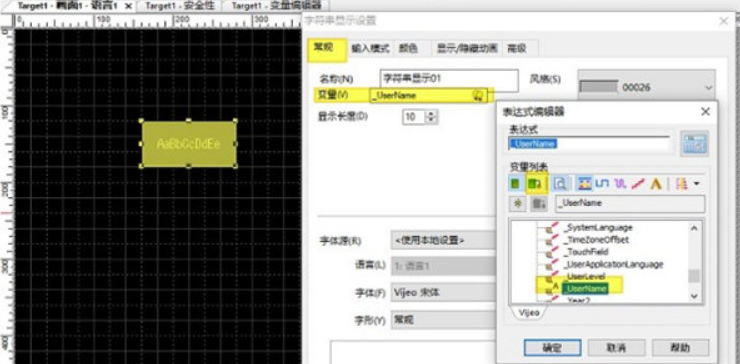
Task: Select the highlighted _UserName variable
Action: pyautogui.click(x=585, y=288)
